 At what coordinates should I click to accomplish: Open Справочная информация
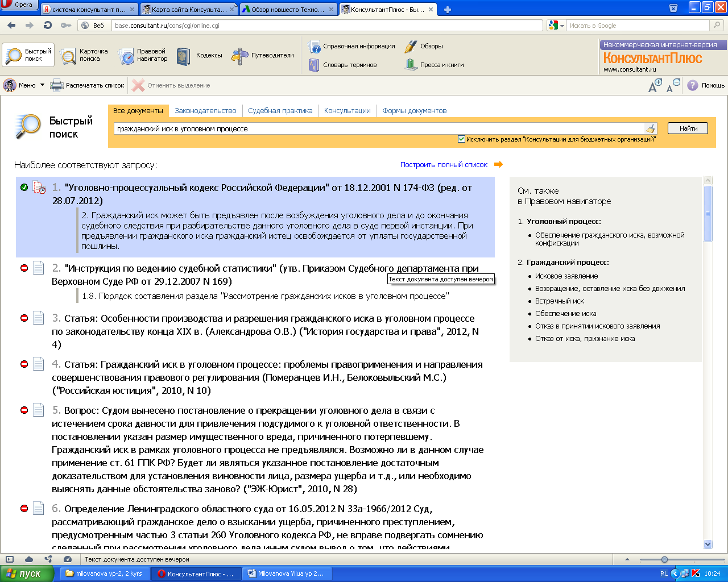click(351, 46)
